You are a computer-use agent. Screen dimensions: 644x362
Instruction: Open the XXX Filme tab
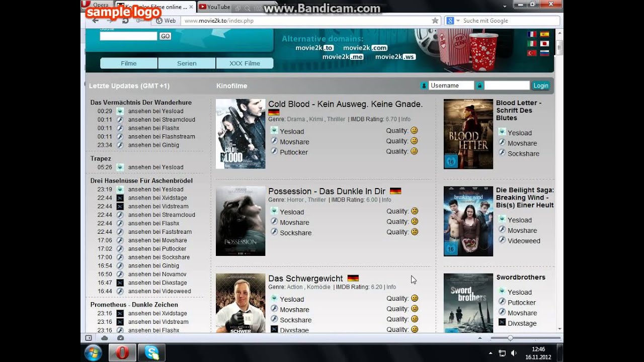(x=245, y=63)
